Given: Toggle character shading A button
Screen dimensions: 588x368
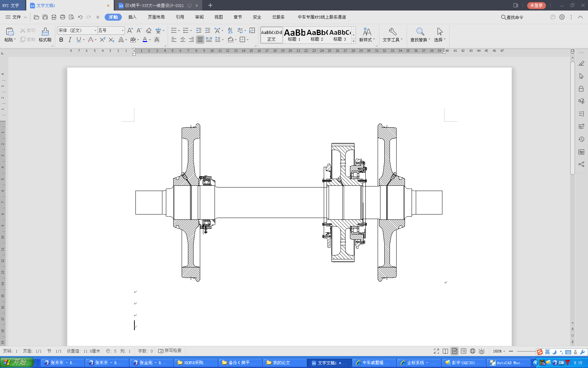Looking at the screenshot, I should 157,40.
